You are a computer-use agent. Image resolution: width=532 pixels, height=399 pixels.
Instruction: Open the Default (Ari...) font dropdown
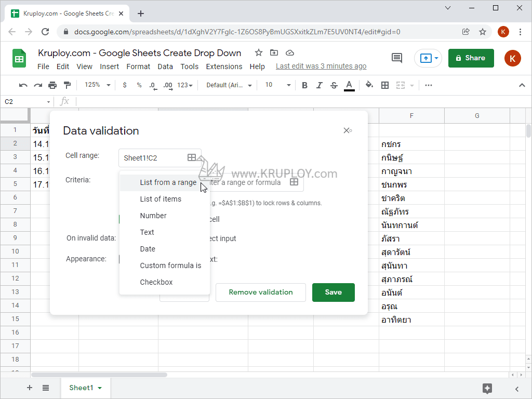[x=229, y=85]
